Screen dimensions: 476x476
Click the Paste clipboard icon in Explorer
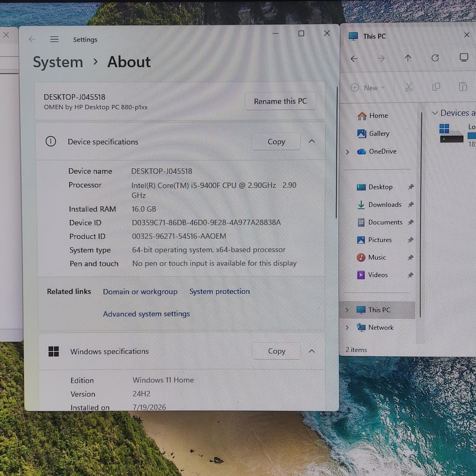pos(463,86)
